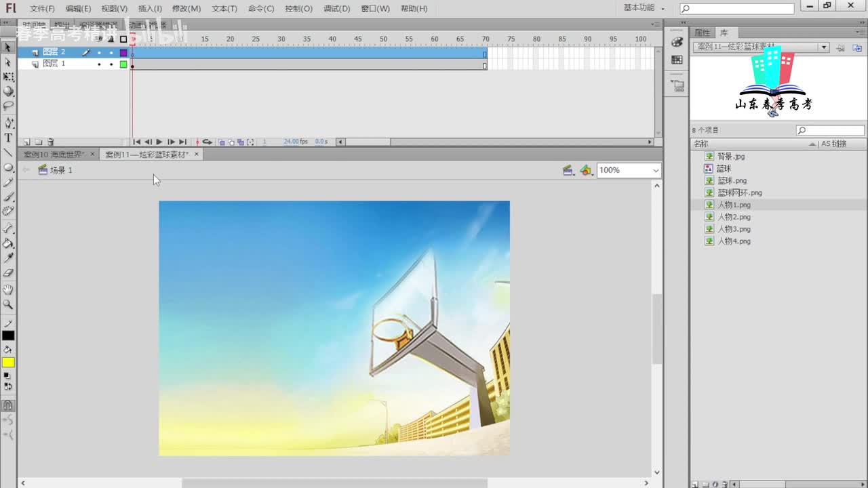Open the yellow fill color swatch
This screenshot has height=488, width=868.
(8, 363)
